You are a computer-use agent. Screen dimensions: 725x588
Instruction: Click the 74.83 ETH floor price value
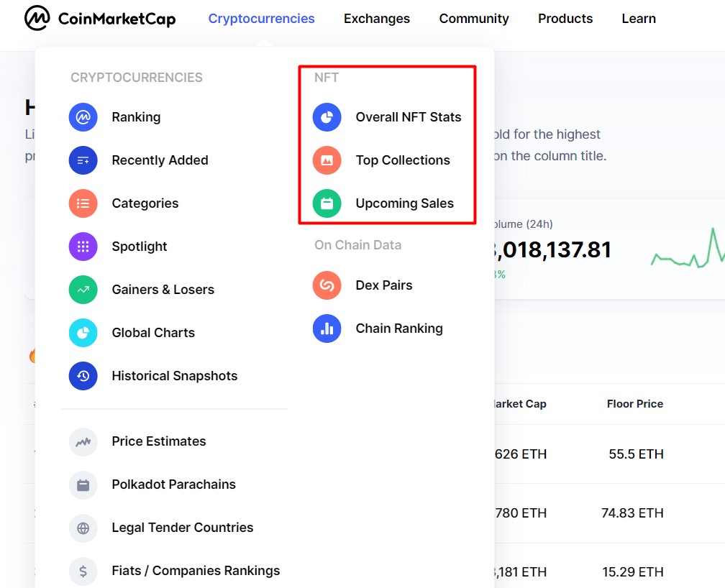632,513
